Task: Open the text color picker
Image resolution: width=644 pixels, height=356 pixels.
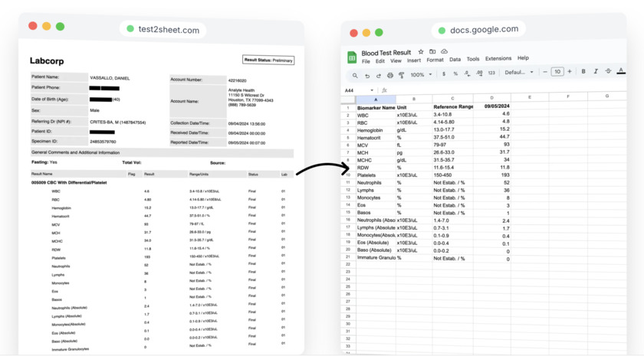Action: pos(621,71)
